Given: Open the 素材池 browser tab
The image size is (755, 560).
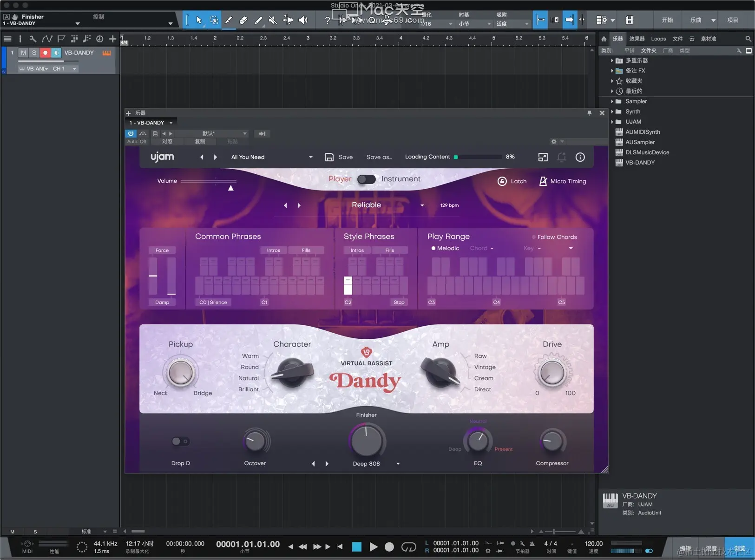Looking at the screenshot, I should tap(709, 39).
